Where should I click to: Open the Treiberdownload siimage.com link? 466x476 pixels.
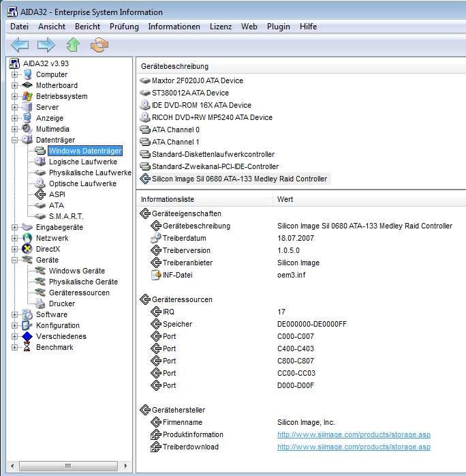coord(354,447)
